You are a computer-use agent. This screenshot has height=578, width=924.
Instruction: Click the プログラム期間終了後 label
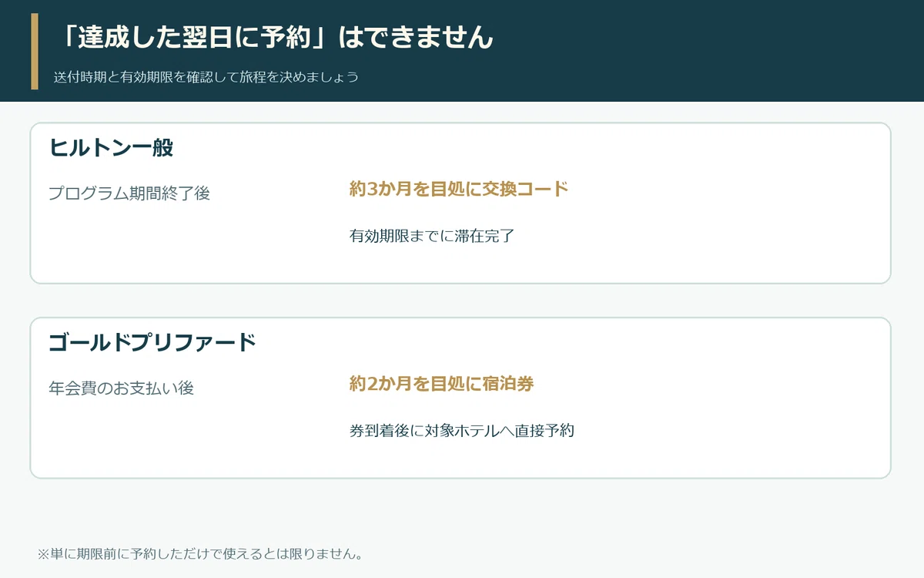tap(129, 193)
